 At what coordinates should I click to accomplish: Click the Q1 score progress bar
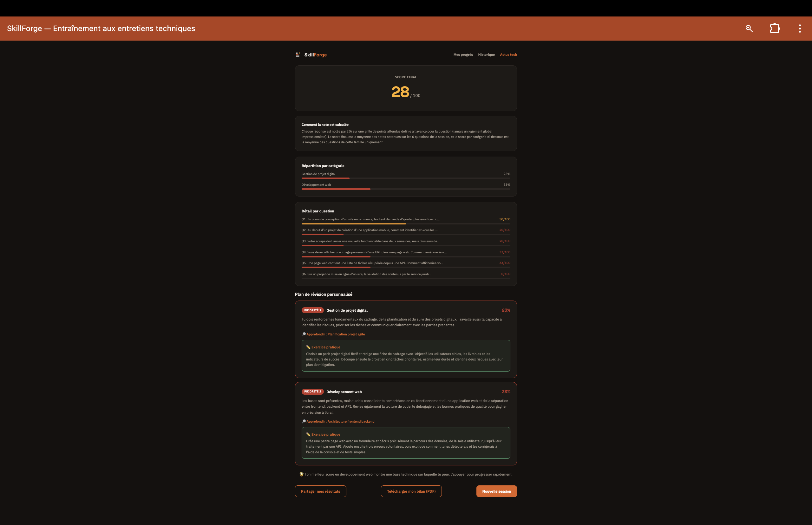tap(406, 224)
